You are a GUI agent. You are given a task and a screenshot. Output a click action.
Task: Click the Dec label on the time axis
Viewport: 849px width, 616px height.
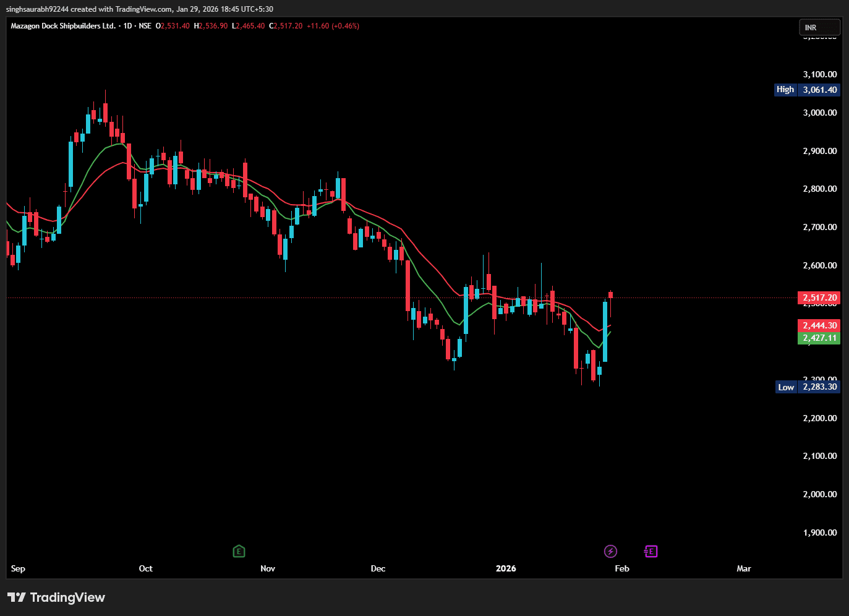point(378,568)
